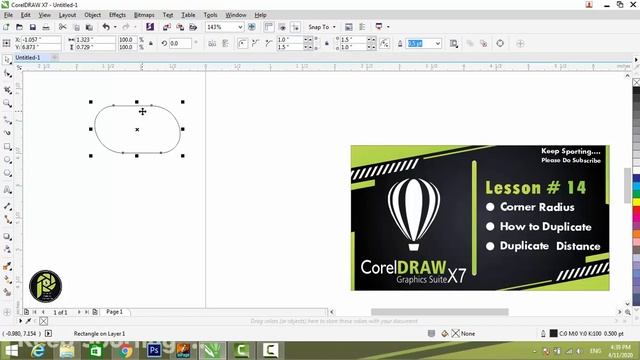Click the Full-screen preview icon next to zoom
Viewport: 640px width, 360px height.
(252, 27)
